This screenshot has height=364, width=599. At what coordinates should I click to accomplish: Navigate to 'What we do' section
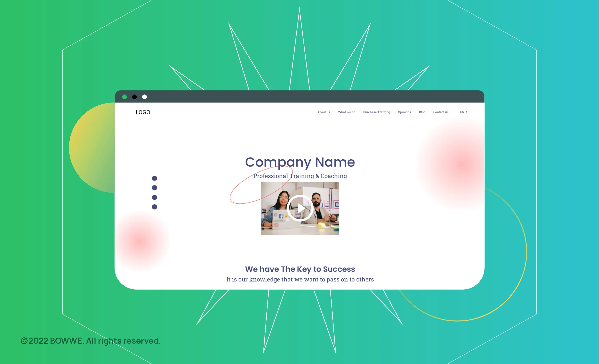pyautogui.click(x=347, y=112)
